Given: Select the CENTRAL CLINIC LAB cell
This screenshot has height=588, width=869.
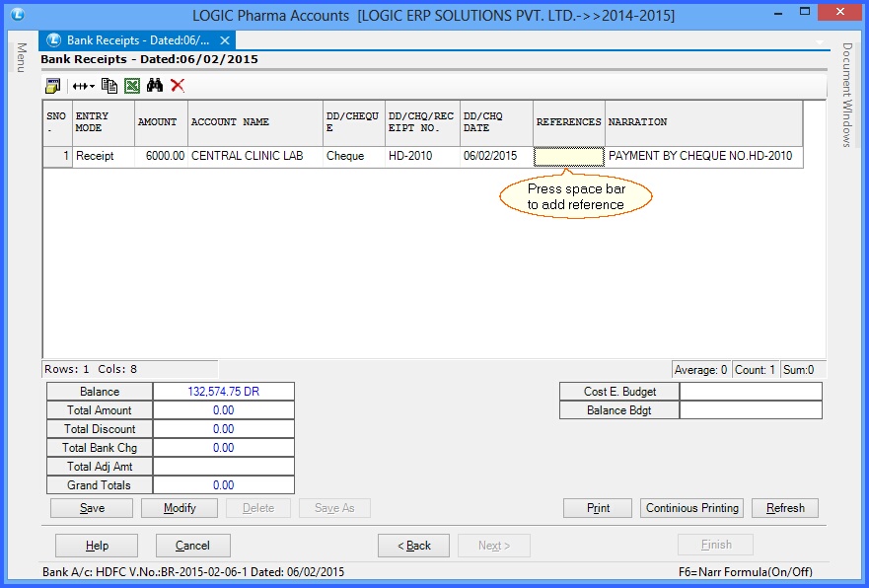Looking at the screenshot, I should [x=255, y=156].
